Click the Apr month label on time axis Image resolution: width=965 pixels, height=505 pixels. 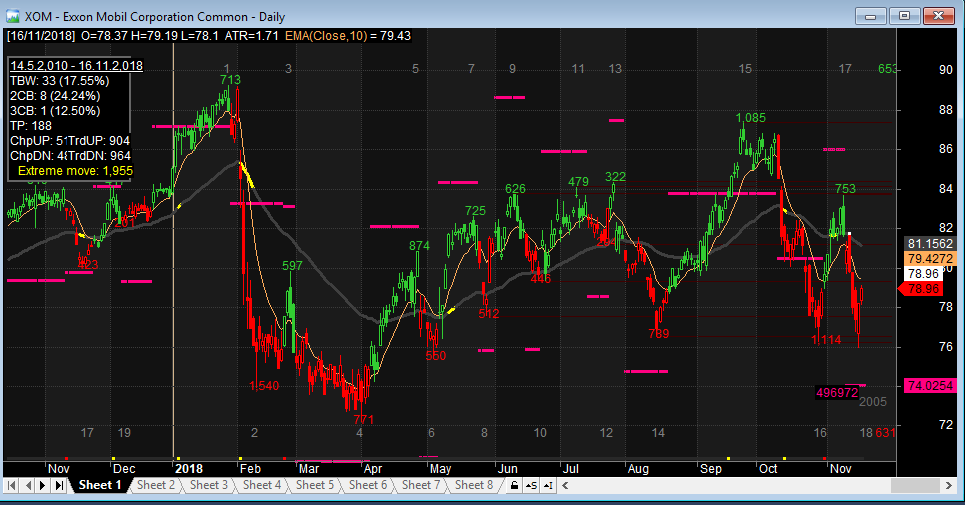(373, 469)
